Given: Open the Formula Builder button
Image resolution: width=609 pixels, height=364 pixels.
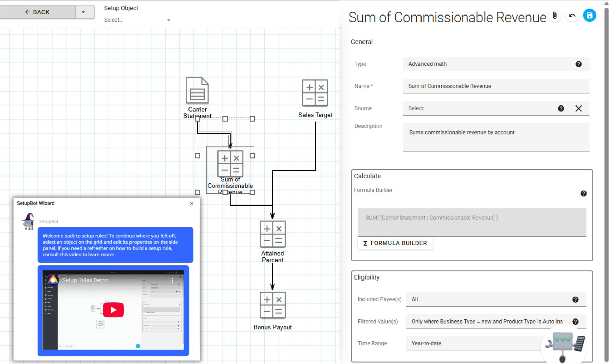Looking at the screenshot, I should coord(395,243).
